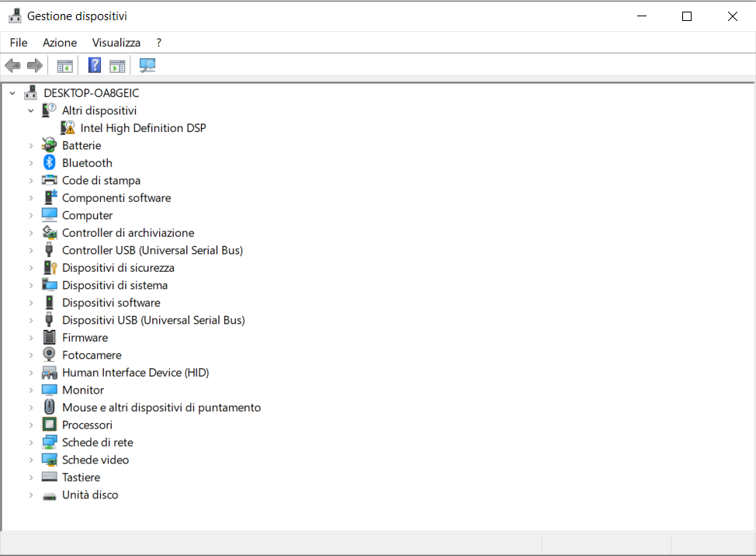Open the Azione menu

[x=60, y=42]
